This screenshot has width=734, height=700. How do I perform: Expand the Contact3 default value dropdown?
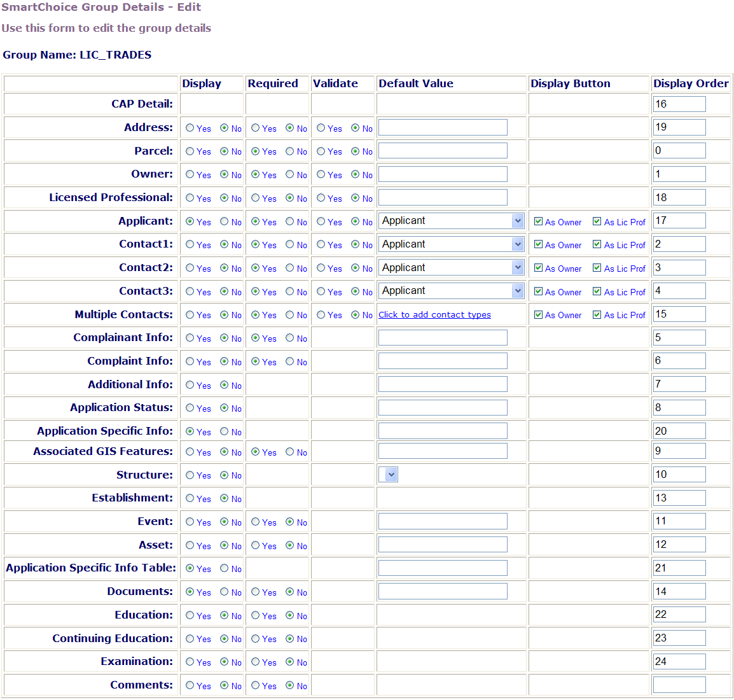click(518, 291)
